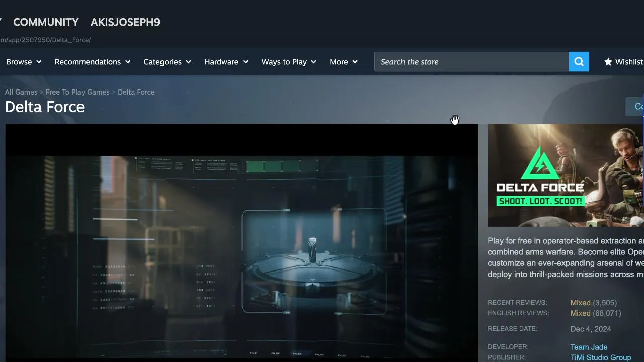Open the More dropdown menu
The image size is (644, 362).
tap(344, 62)
